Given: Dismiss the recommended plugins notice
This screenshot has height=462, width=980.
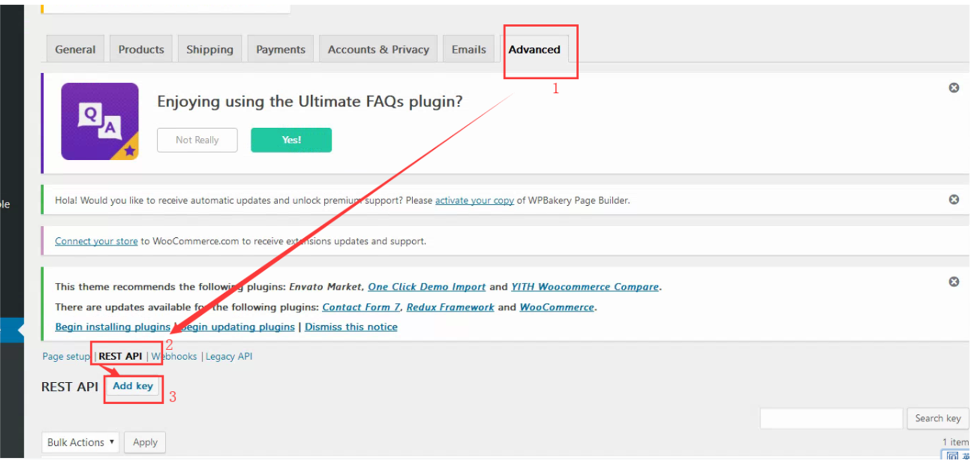Looking at the screenshot, I should click(x=954, y=282).
